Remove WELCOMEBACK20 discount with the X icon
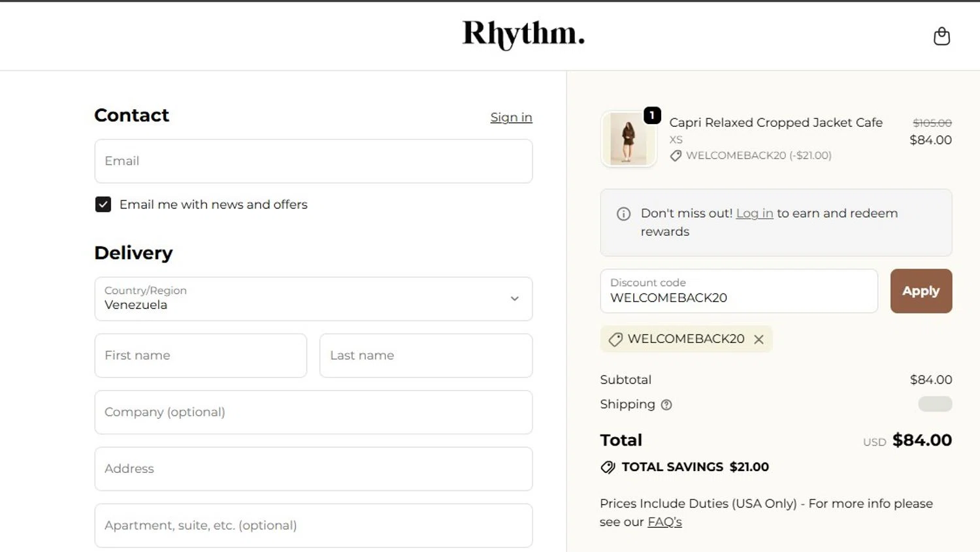The width and height of the screenshot is (980, 552). (x=759, y=339)
